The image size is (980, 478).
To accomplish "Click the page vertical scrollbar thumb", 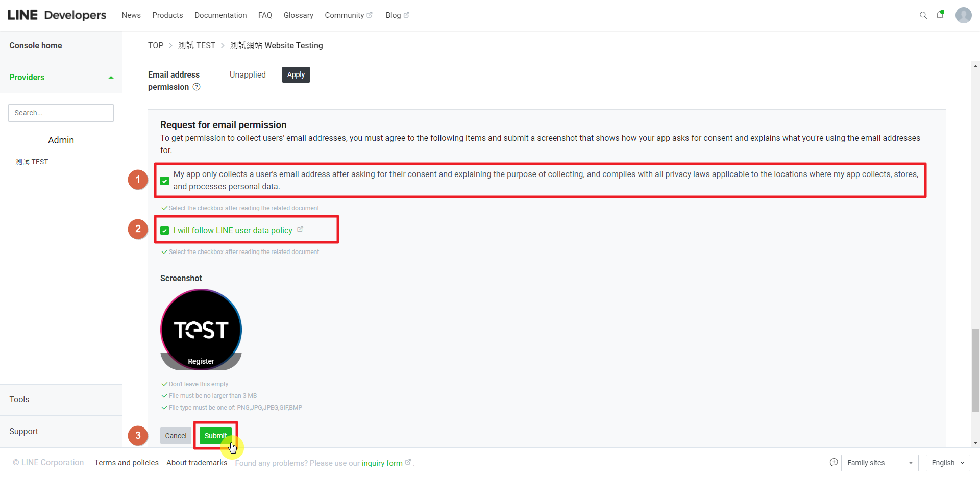I will 975,370.
